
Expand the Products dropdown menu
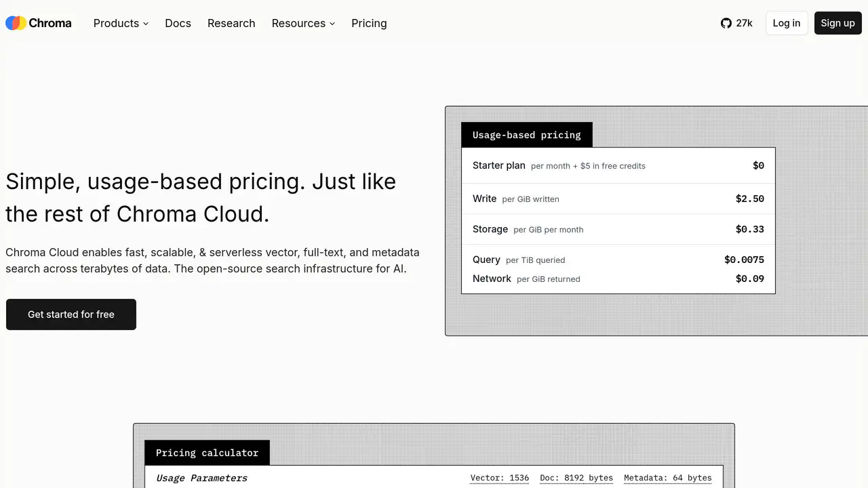[x=121, y=23]
